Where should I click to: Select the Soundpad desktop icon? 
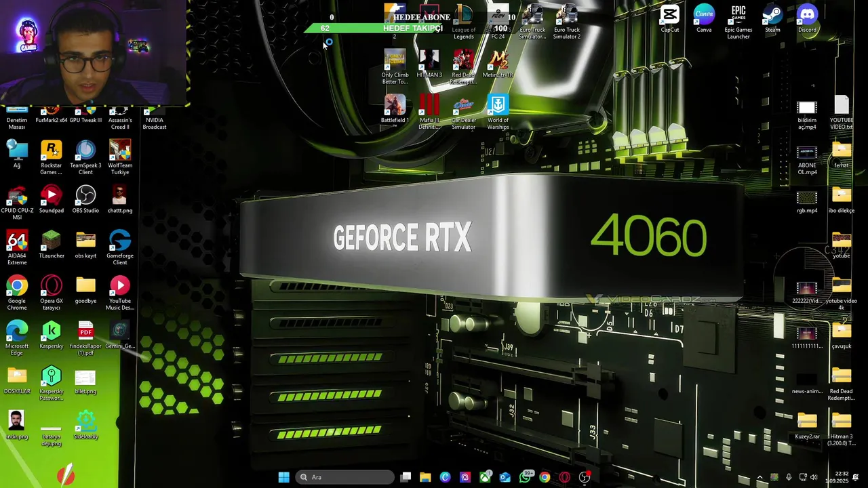51,201
